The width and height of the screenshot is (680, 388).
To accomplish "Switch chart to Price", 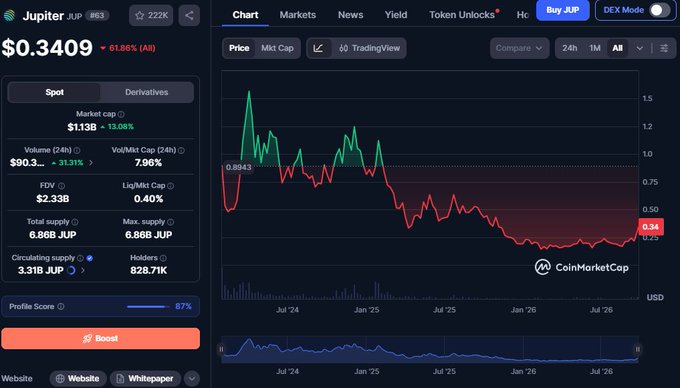I will (x=239, y=48).
